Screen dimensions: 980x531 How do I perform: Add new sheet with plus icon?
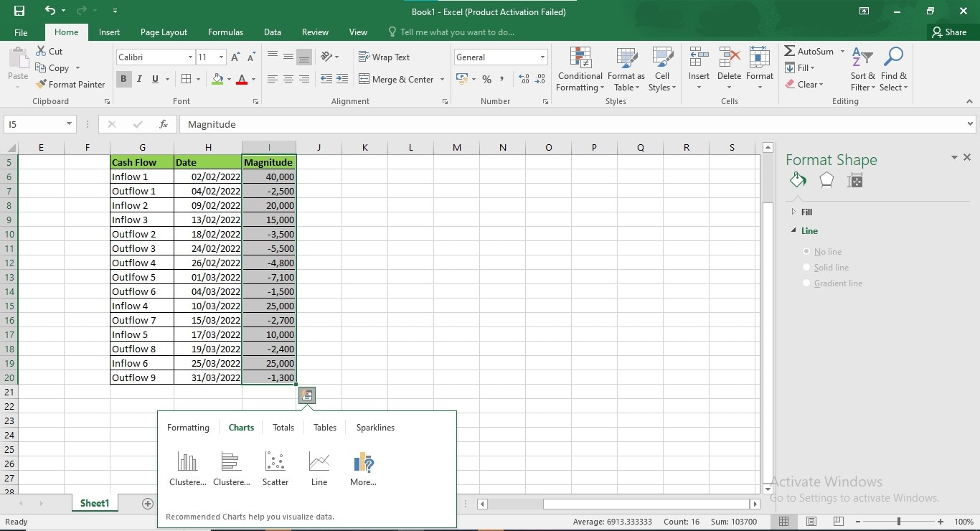pos(148,504)
